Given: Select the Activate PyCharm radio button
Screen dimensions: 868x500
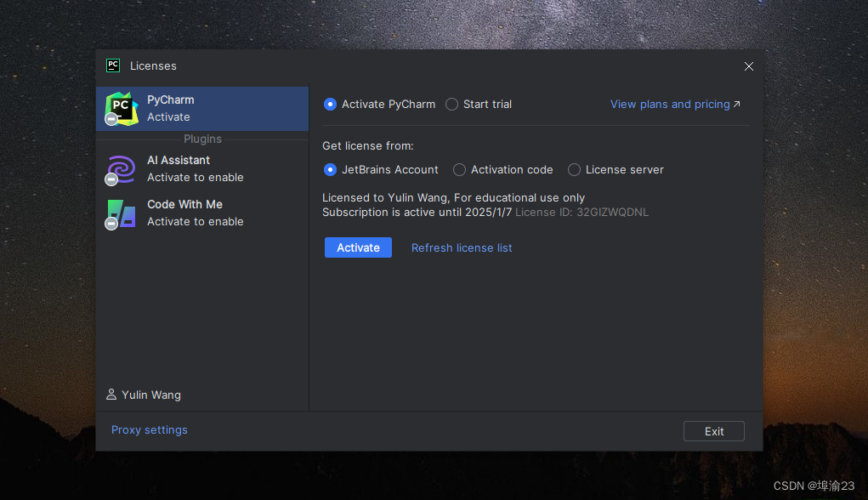Looking at the screenshot, I should (x=330, y=104).
